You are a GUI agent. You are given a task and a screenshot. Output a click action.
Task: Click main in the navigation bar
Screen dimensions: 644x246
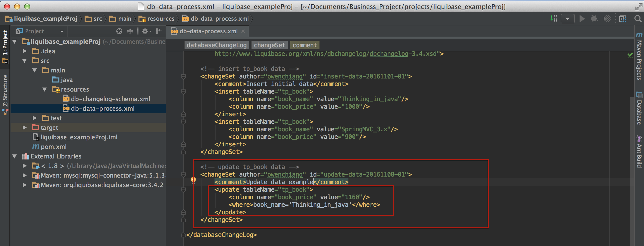(x=120, y=19)
